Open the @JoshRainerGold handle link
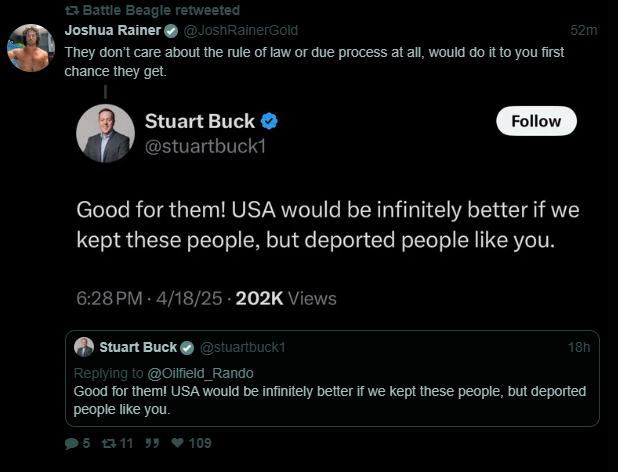The image size is (618, 472). pos(240,30)
